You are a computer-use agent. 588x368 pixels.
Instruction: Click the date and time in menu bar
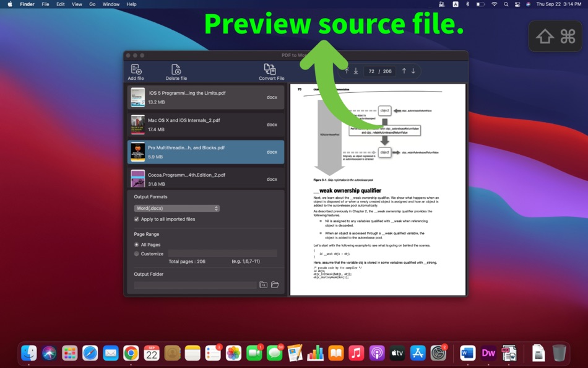(x=559, y=4)
